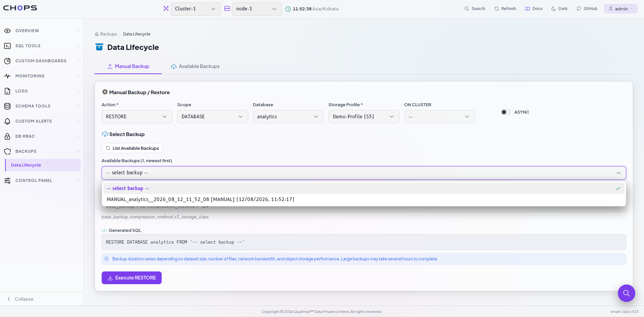Switch to Dark mode
The width and height of the screenshot is (644, 317).
[559, 9]
